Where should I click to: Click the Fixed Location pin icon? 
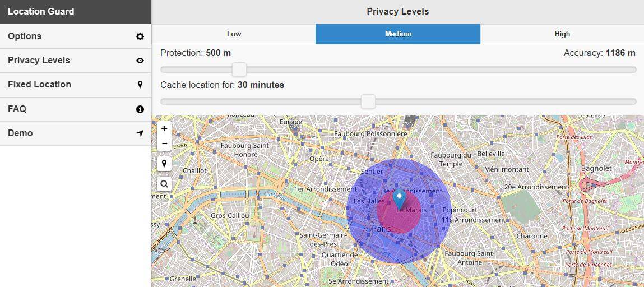[x=140, y=85]
